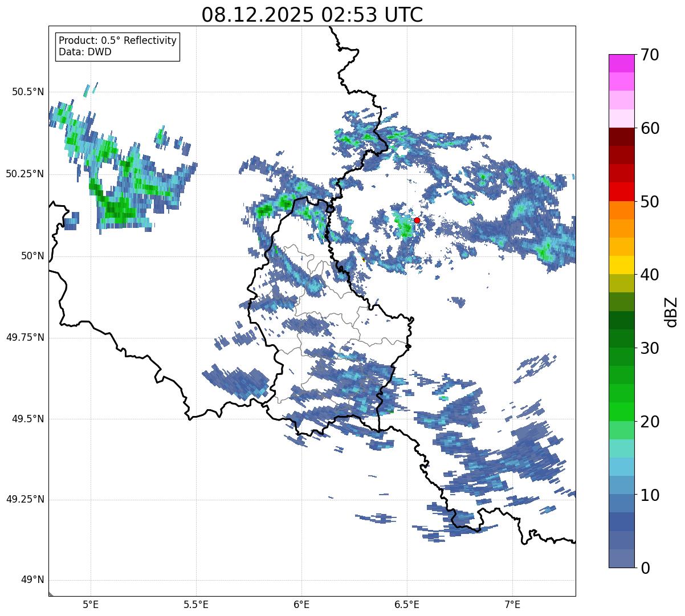Click the 50.25°N latitude label
The height and width of the screenshot is (616, 685).
(x=25, y=174)
